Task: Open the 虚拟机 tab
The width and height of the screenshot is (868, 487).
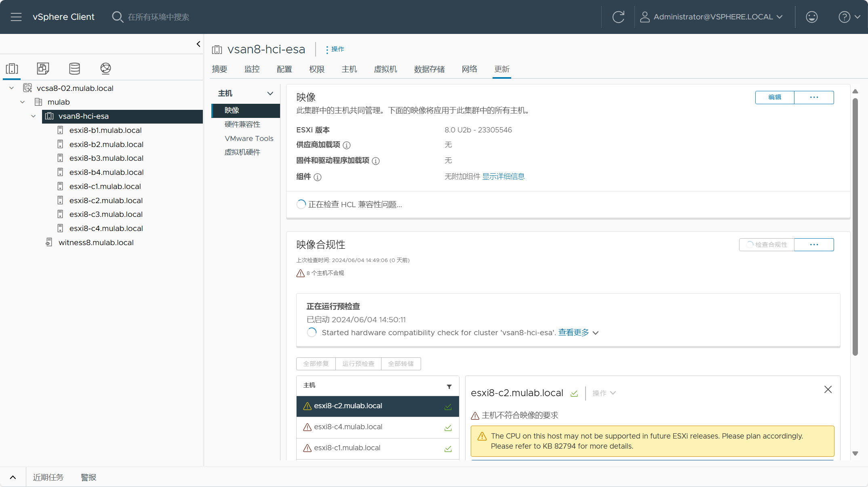Action: point(386,69)
